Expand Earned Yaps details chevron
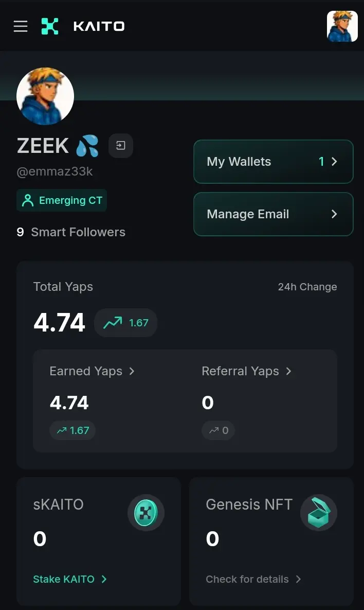This screenshot has width=364, height=610. click(x=132, y=371)
